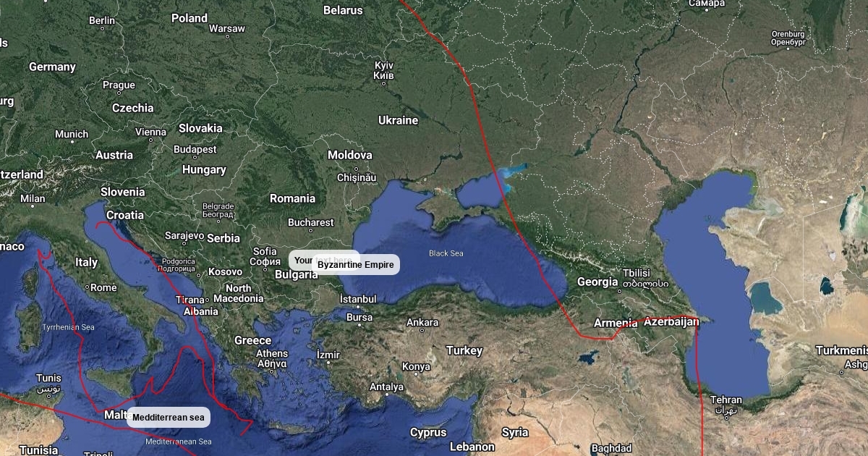Viewport: 868px width, 456px height.
Task: Select the Kyiv city marker
Action: (x=384, y=83)
